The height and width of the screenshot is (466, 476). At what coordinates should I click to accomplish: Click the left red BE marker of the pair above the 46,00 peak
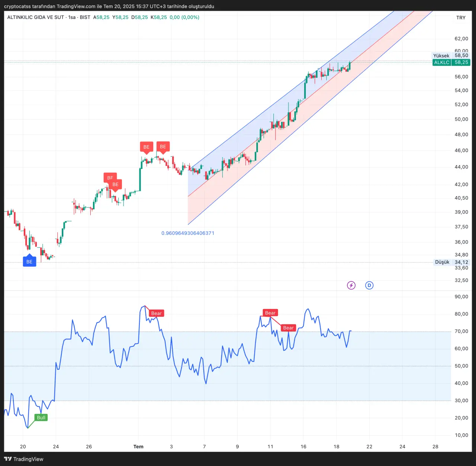[x=147, y=147]
